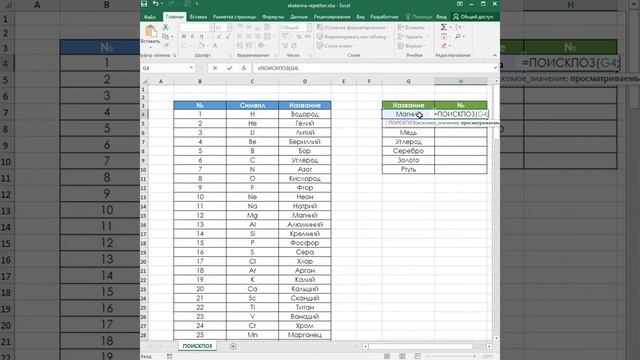Switch to the Данные (Data) tab

299,17
